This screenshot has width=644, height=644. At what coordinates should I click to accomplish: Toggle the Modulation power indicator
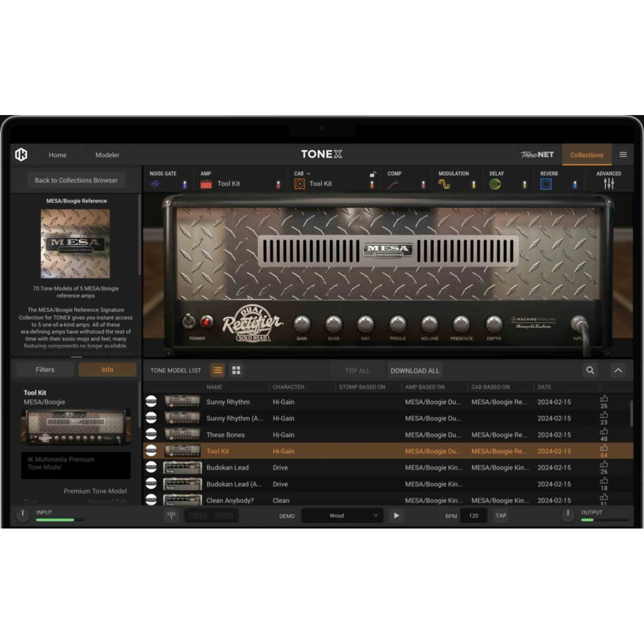474,185
